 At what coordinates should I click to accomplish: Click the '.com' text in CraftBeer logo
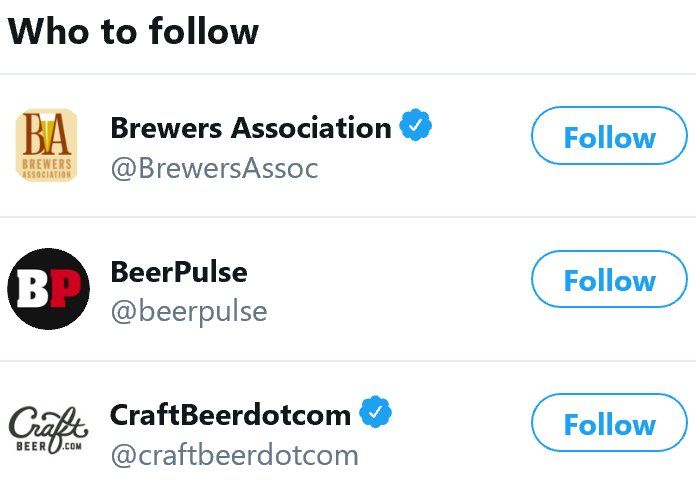tap(72, 447)
